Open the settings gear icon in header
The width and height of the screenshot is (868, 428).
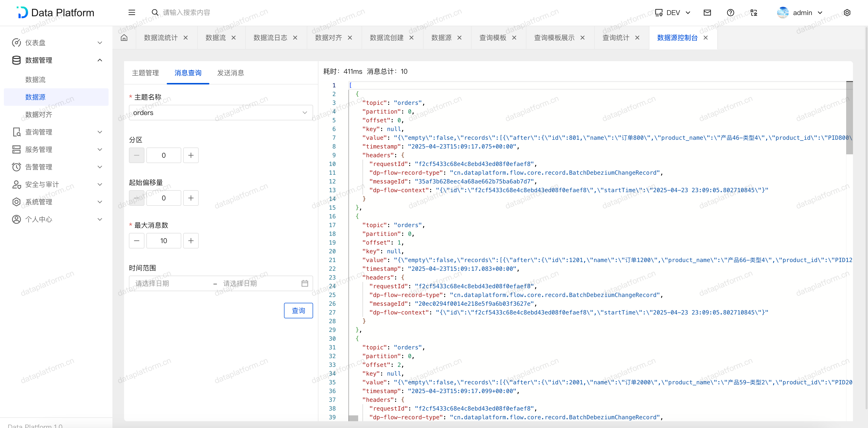(x=847, y=12)
